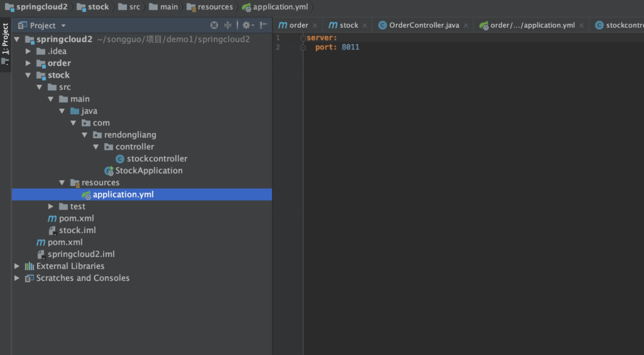The image size is (644, 355).
Task: Select the stockcontroller class icon
Action: [120, 159]
